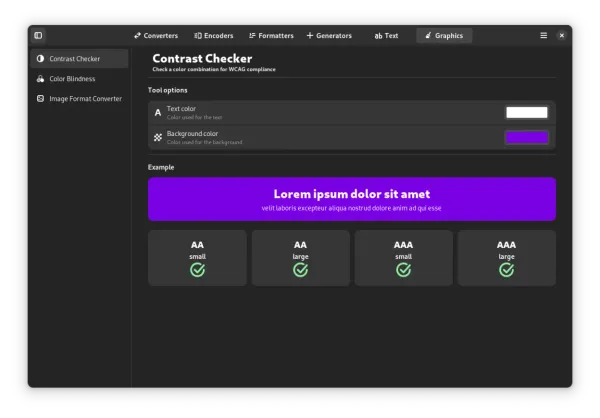
Task: Click the Contrast Checker half-circle icon
Action: tap(40, 59)
